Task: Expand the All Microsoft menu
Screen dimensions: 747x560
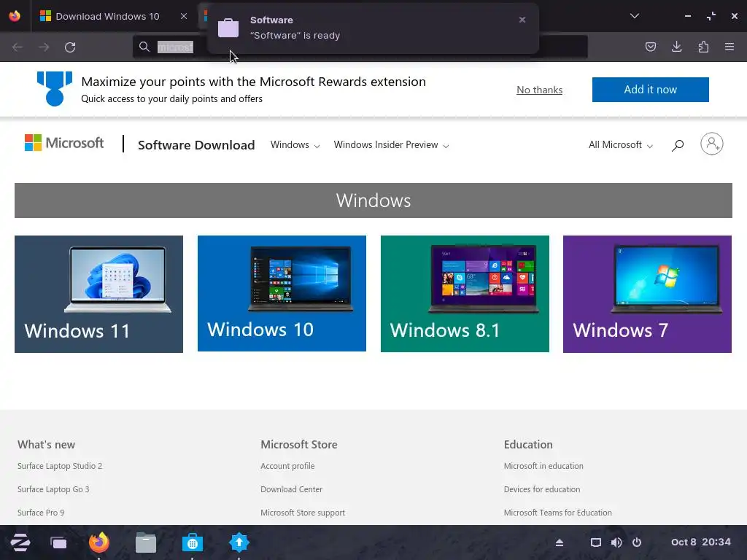Action: 620,145
